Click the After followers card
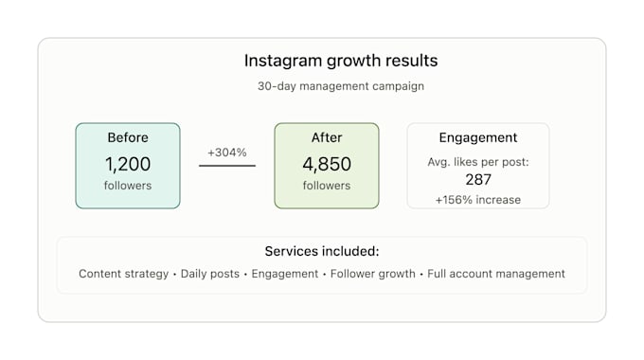 pos(327,166)
